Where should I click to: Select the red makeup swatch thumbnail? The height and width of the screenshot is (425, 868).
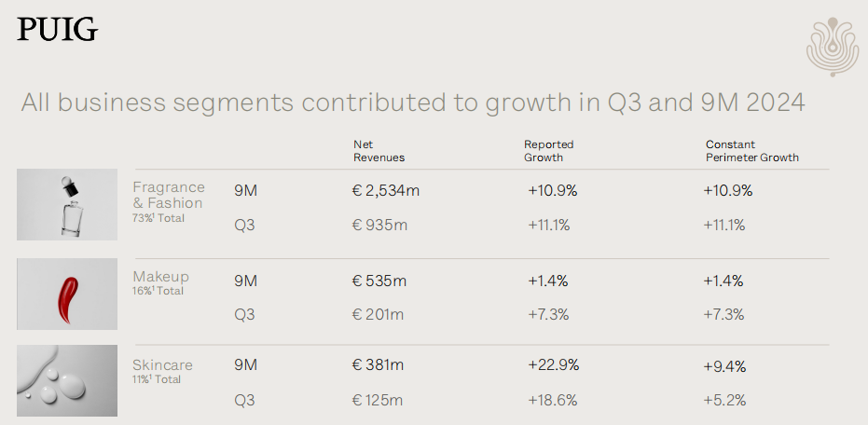(67, 294)
